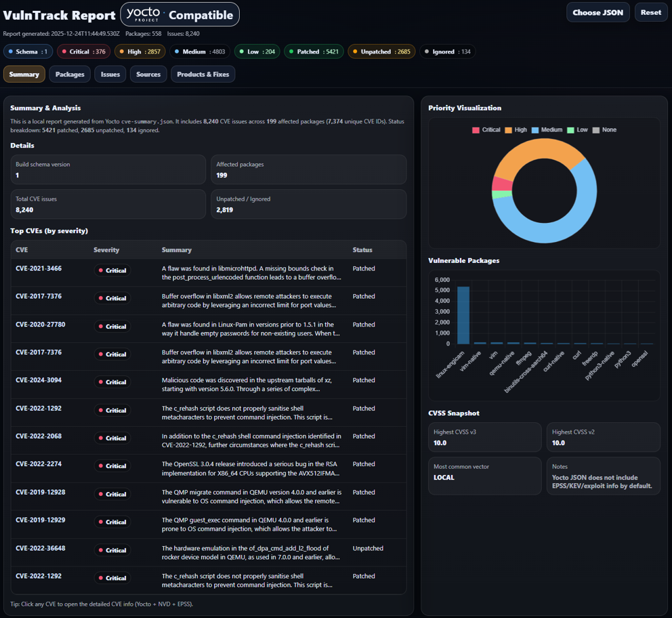Viewport: 672px width, 618px height.
Task: Click the Reset button
Action: click(x=650, y=12)
